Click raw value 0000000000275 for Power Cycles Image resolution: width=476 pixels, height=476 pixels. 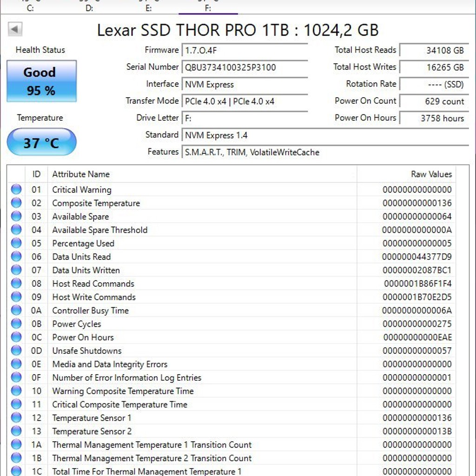417,324
